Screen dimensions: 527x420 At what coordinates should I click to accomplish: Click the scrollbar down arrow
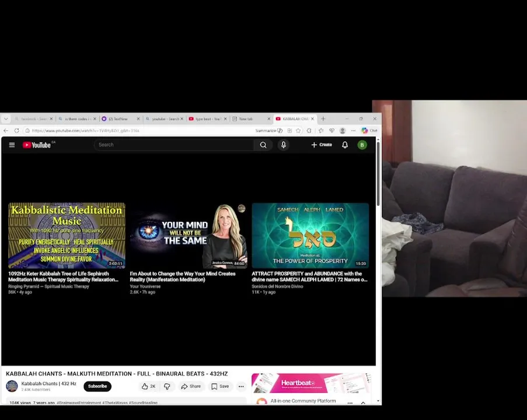pos(378,401)
